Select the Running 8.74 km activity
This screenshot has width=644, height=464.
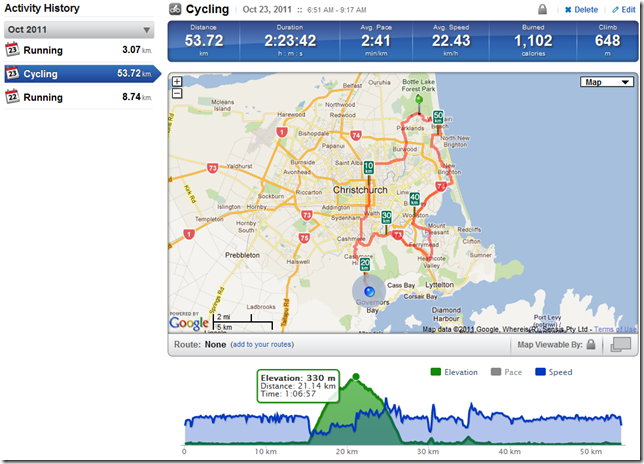point(79,97)
